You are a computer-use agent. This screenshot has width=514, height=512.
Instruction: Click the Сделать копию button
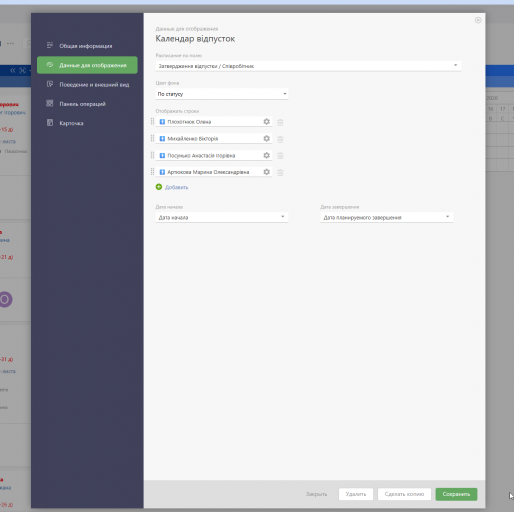[404, 494]
